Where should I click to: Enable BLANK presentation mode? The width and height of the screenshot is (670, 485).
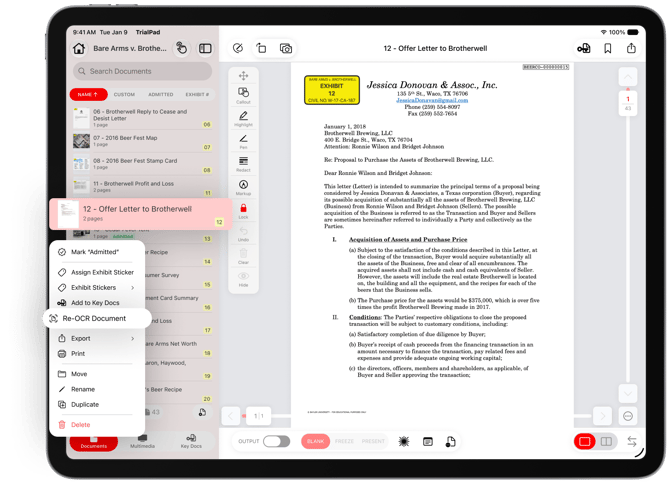tap(315, 441)
